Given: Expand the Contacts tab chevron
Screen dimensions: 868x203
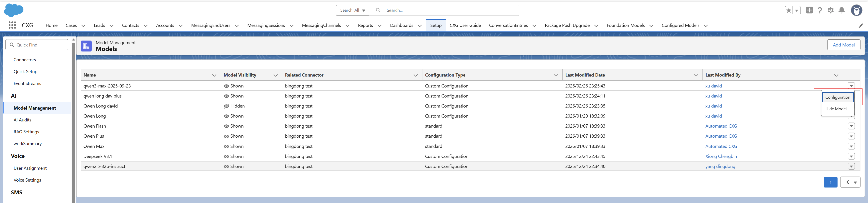Looking at the screenshot, I should tap(146, 26).
